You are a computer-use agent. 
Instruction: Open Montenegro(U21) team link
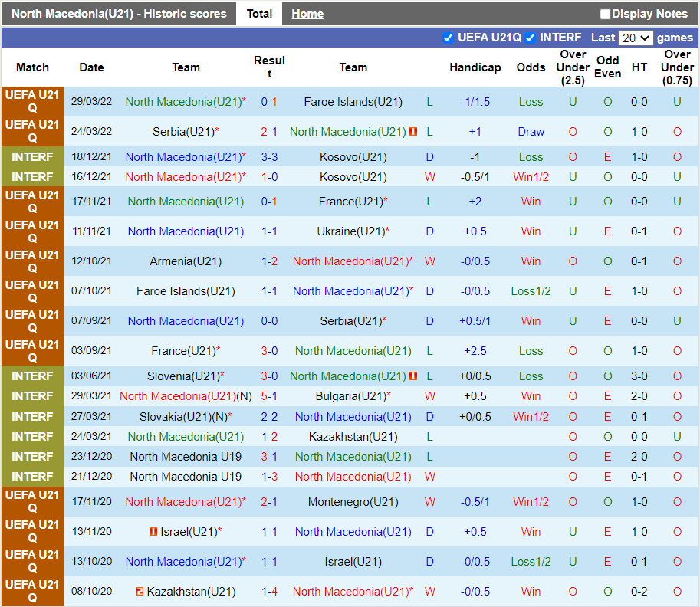[x=353, y=502]
